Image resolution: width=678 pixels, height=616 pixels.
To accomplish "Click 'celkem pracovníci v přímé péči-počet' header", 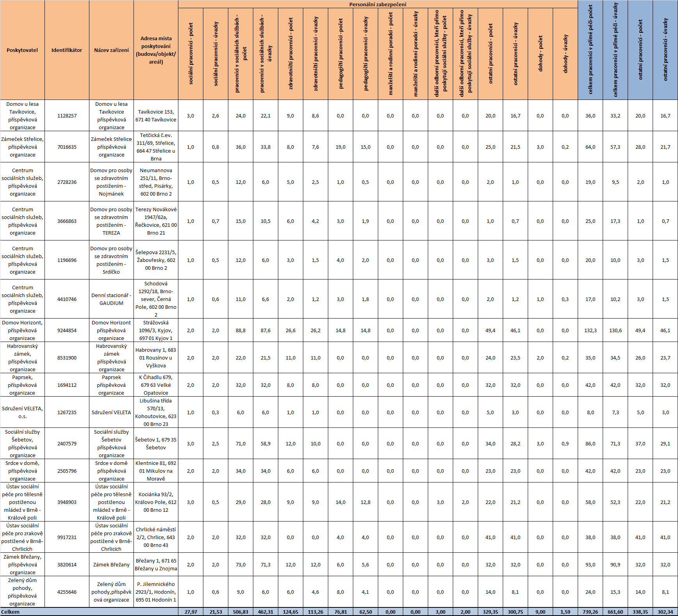I will 590,50.
